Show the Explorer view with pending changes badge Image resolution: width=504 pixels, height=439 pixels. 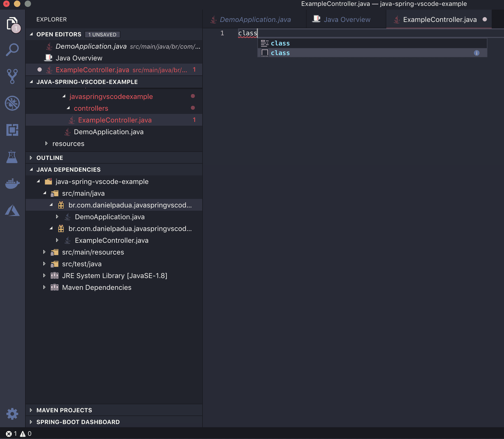click(x=12, y=24)
